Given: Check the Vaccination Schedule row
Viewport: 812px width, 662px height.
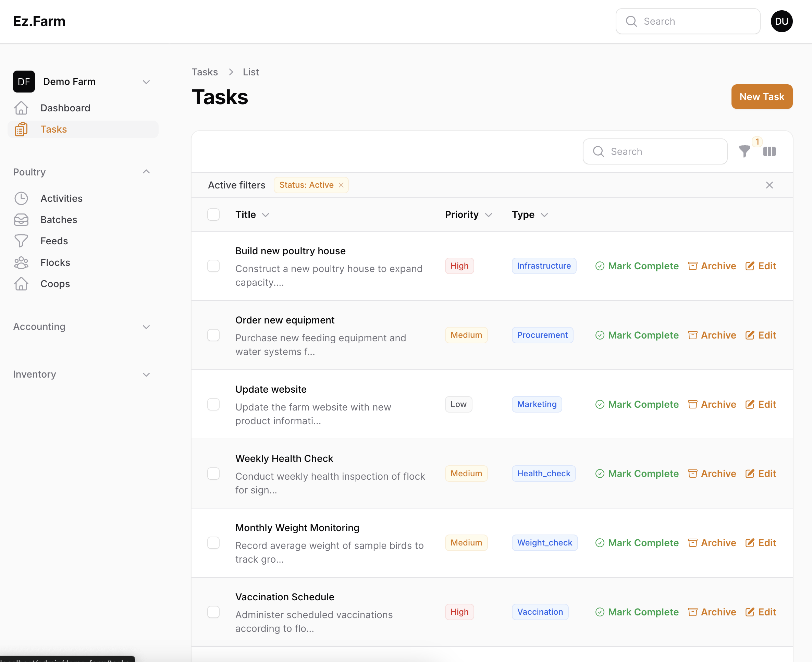Looking at the screenshot, I should (x=213, y=612).
